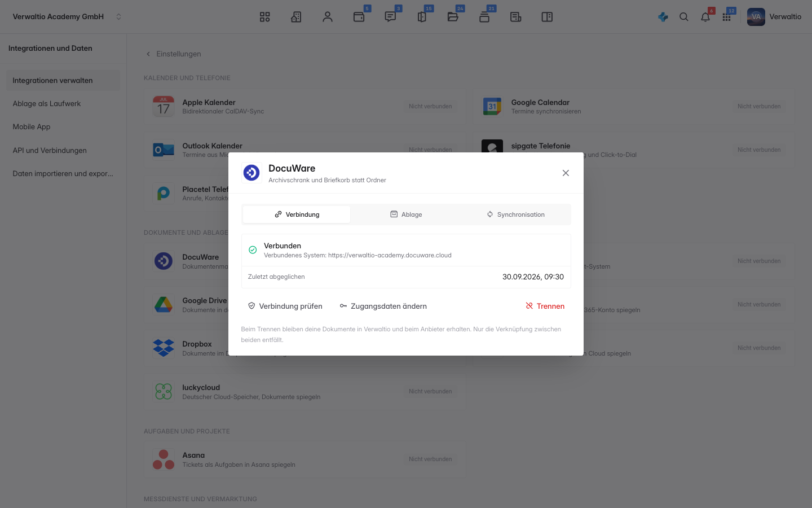The height and width of the screenshot is (508, 812).
Task: Click the DocuWare logo in the dialog header
Action: [x=251, y=173]
